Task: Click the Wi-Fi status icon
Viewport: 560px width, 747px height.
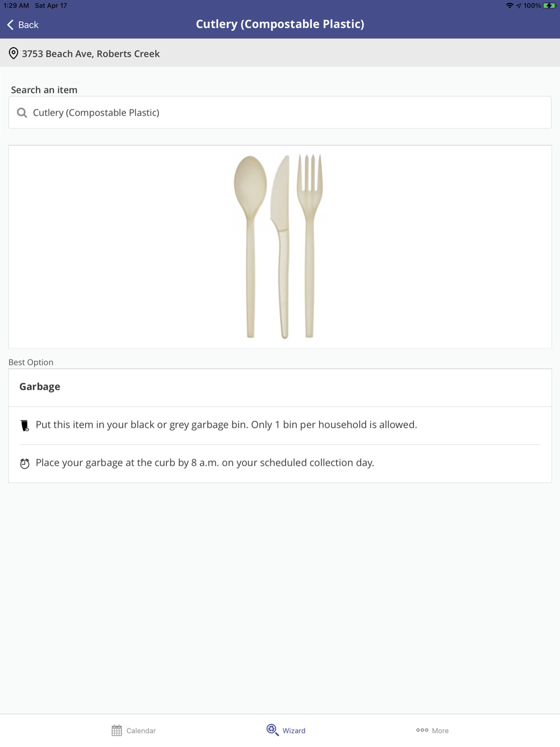Action: coord(509,6)
